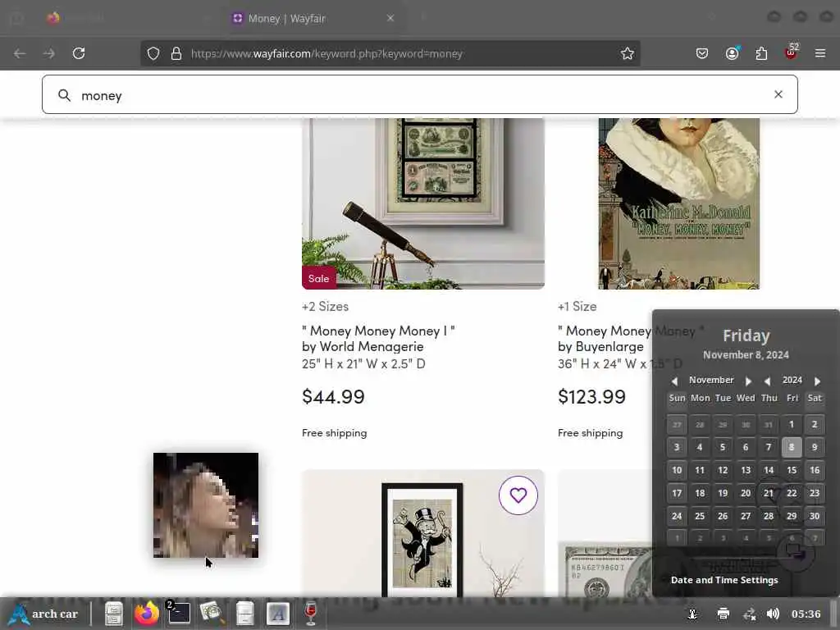Screen dimensions: 840x630
Task: Open the font viewer A taskbar icon
Action: pyautogui.click(x=277, y=614)
